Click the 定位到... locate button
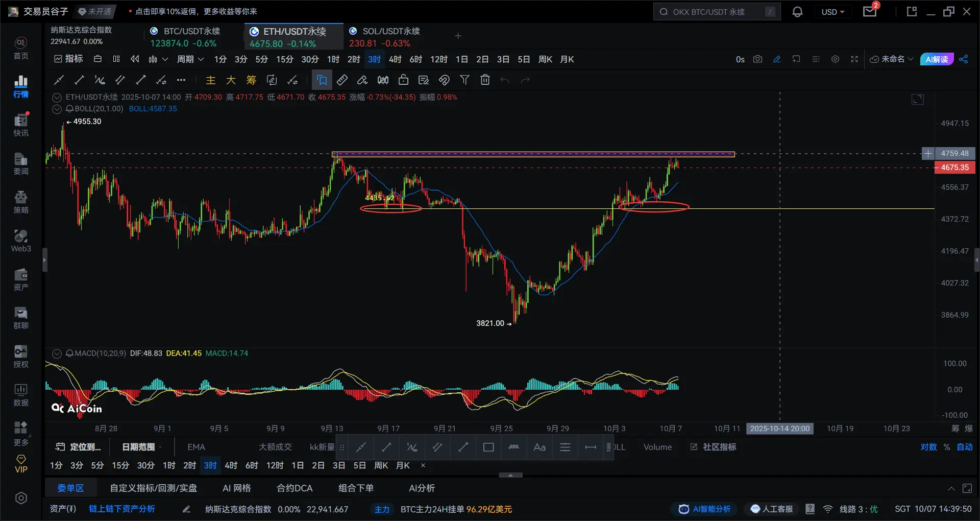Image resolution: width=980 pixels, height=521 pixels. tap(79, 447)
